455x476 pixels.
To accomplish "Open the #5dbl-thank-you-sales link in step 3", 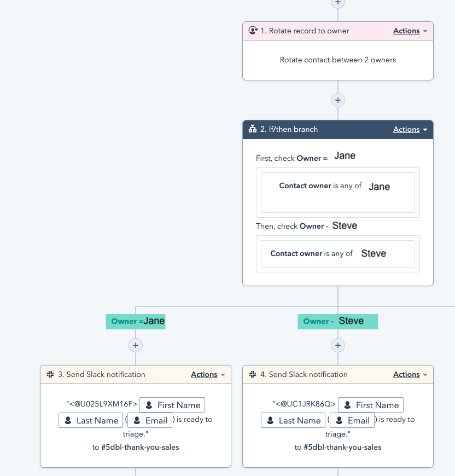I will 141,447.
